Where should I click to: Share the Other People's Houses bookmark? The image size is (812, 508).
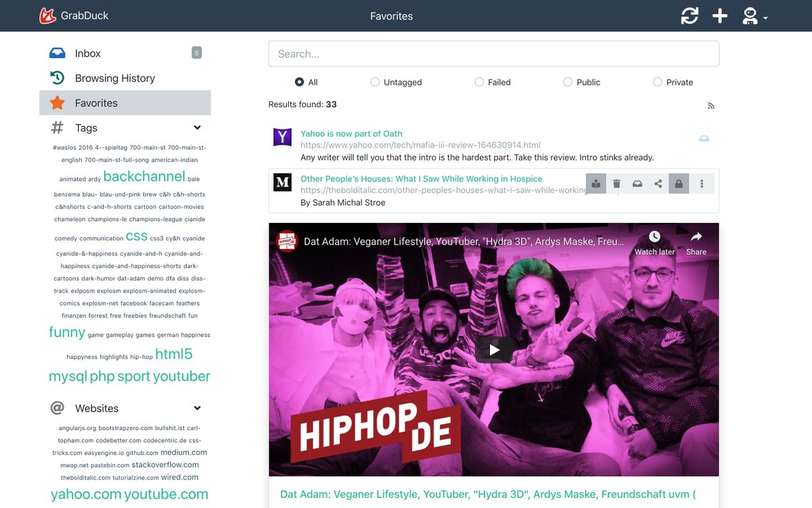click(x=658, y=184)
